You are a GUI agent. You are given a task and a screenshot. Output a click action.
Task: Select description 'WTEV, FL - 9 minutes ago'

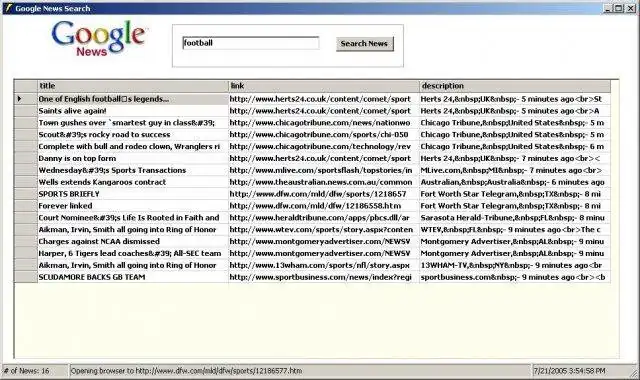[x=515, y=229]
